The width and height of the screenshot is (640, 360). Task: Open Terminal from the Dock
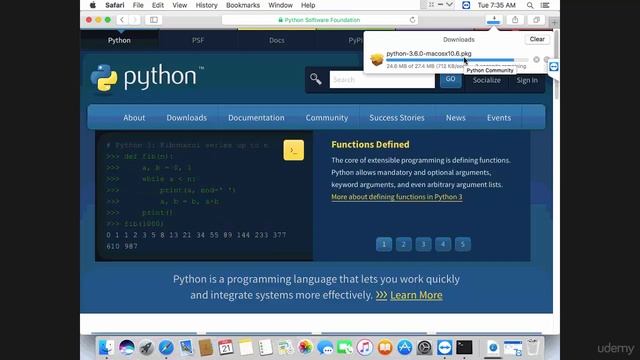click(464, 347)
